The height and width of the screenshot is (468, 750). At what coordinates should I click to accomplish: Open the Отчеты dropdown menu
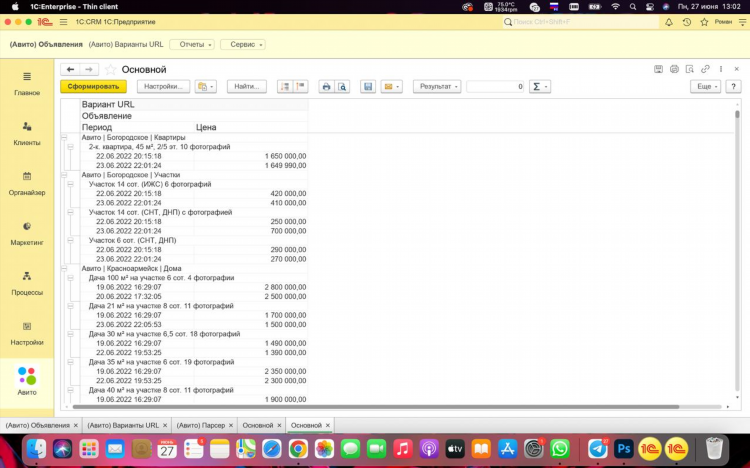[x=192, y=45]
